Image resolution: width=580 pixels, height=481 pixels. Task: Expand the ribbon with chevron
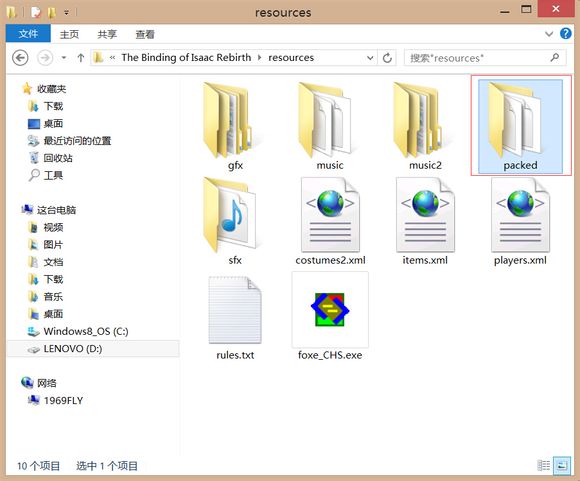pyautogui.click(x=549, y=34)
